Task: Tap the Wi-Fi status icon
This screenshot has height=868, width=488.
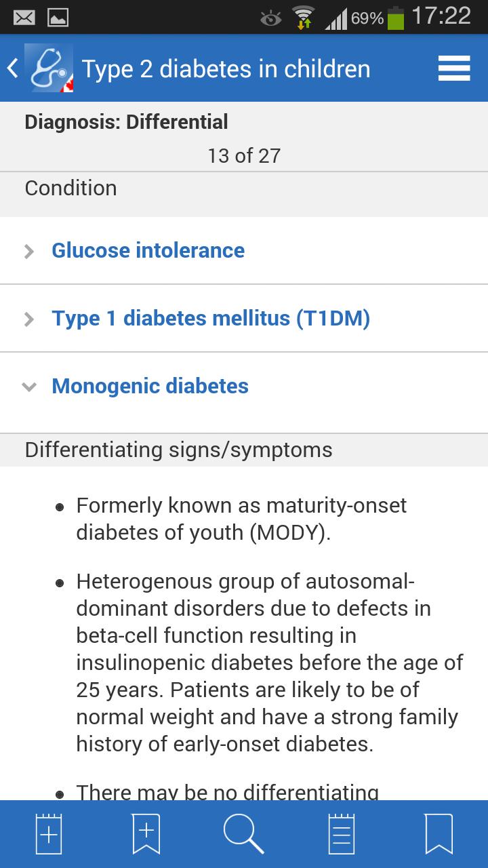Action: click(x=302, y=18)
